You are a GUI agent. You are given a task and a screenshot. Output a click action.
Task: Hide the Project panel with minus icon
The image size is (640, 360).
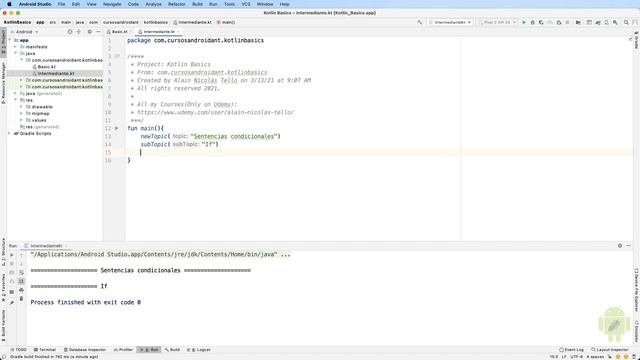tap(98, 32)
